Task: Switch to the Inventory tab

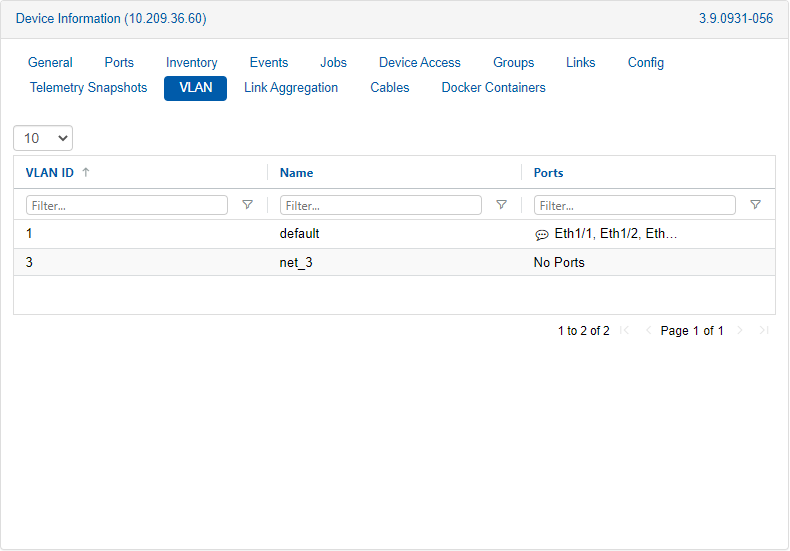Action: click(x=191, y=62)
